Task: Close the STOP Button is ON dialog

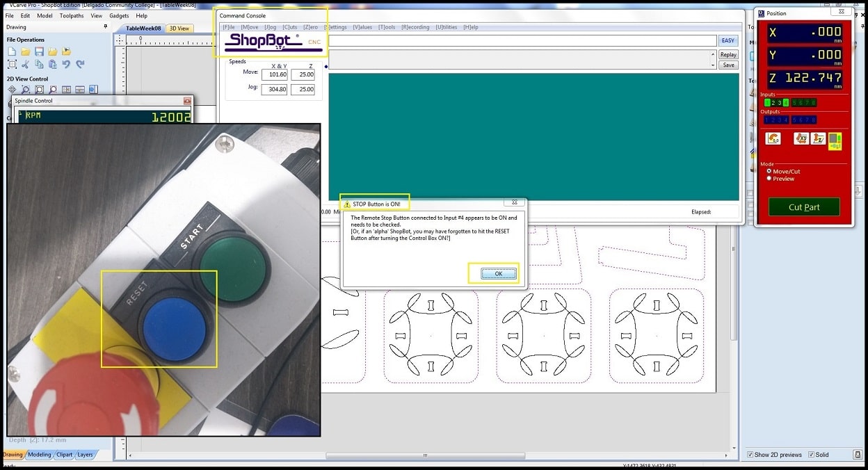Action: point(515,203)
